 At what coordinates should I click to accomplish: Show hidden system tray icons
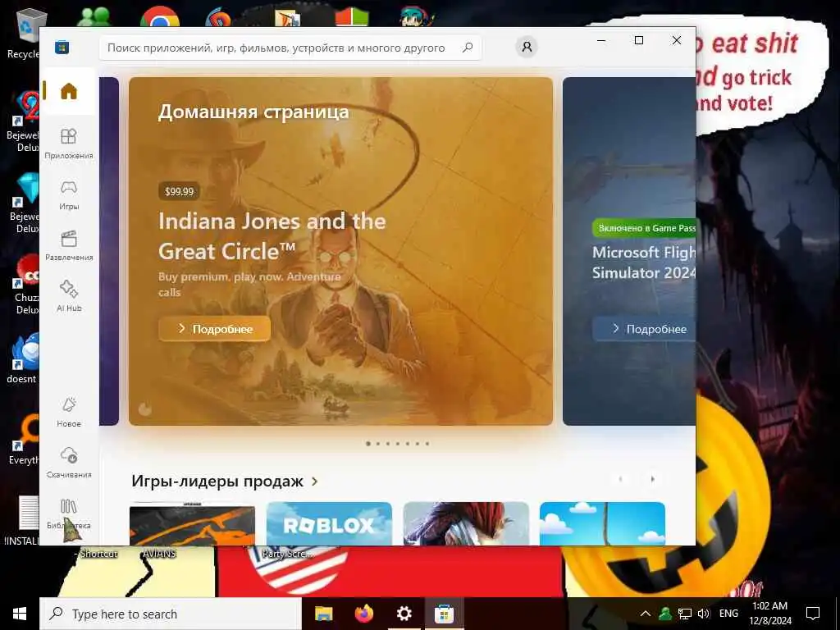tap(646, 614)
